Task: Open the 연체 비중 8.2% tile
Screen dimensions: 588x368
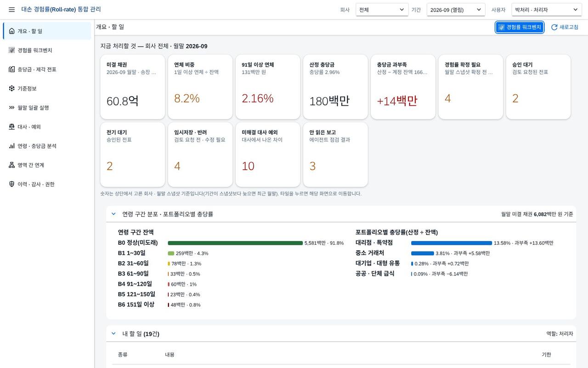Action: point(200,87)
